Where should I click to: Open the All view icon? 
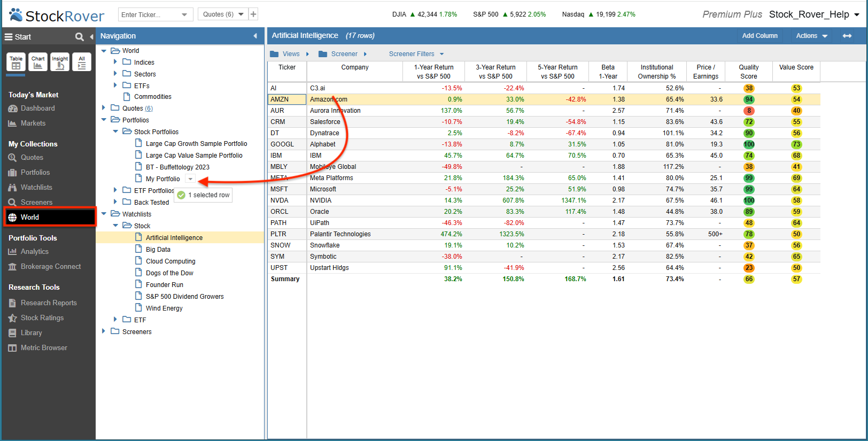82,62
